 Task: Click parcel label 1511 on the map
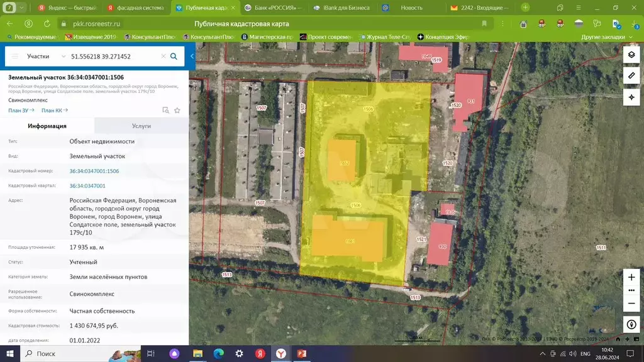pos(601,248)
